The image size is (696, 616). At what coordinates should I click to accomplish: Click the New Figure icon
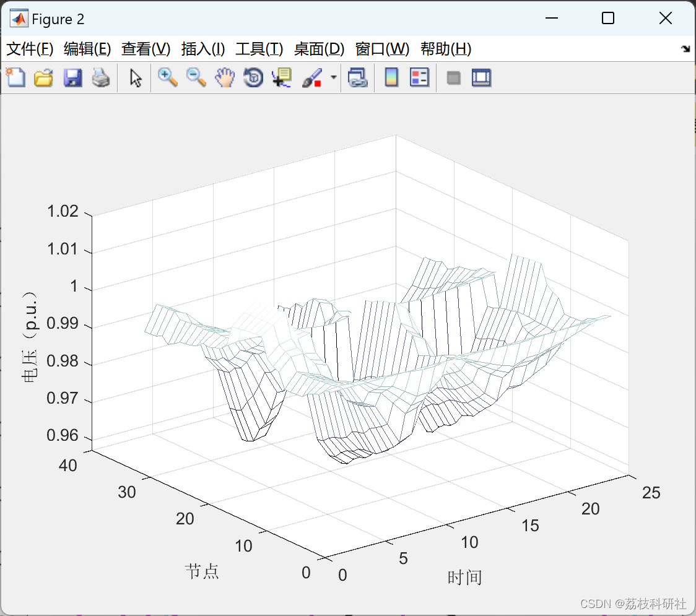tap(16, 77)
